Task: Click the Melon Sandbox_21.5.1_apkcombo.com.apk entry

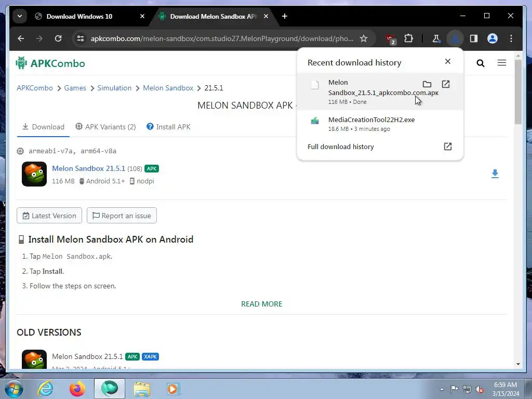Action: (x=380, y=91)
